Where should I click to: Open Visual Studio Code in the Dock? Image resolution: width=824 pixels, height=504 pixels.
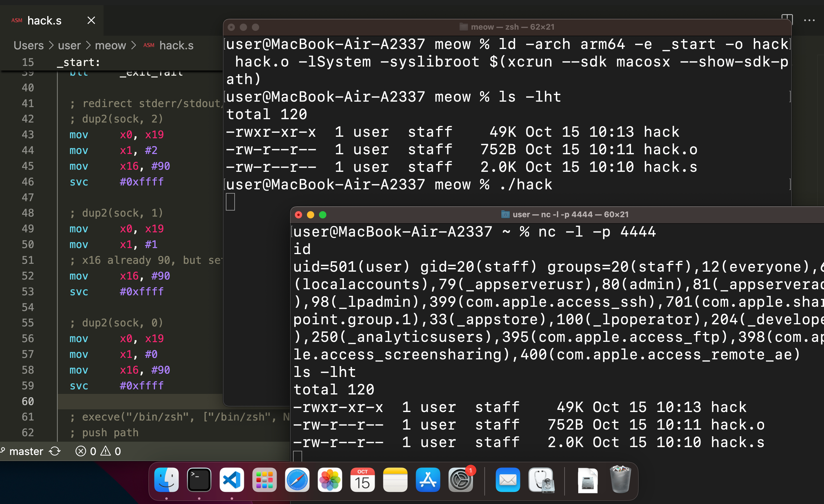(x=231, y=480)
